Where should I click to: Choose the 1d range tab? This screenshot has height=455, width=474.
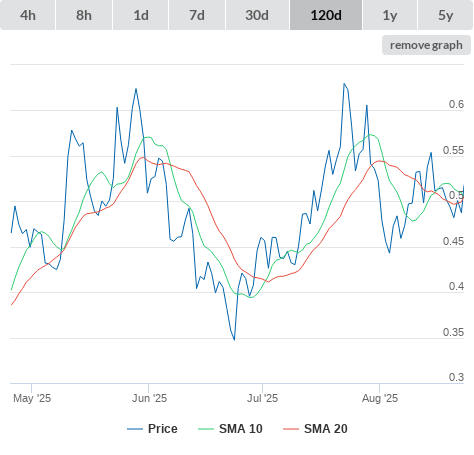pos(141,15)
